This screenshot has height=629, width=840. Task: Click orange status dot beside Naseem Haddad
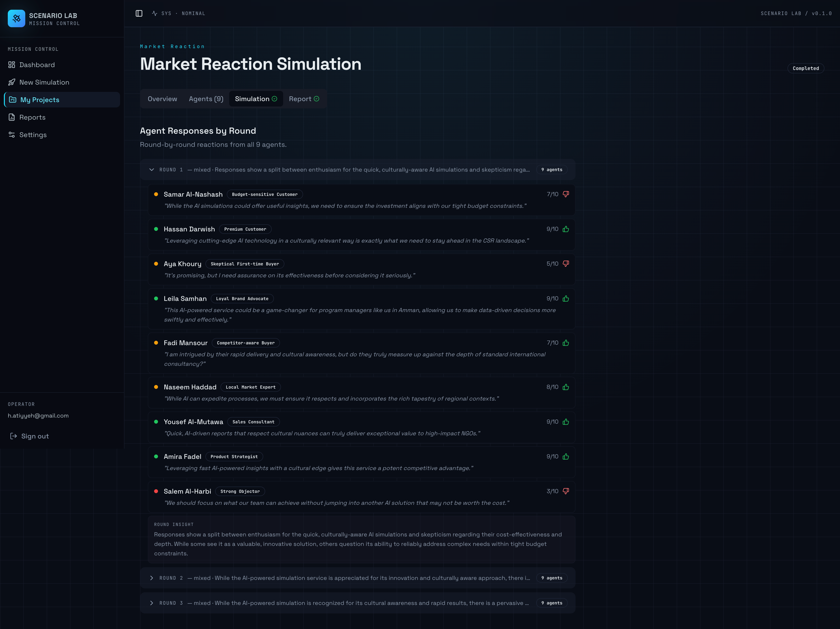(156, 387)
